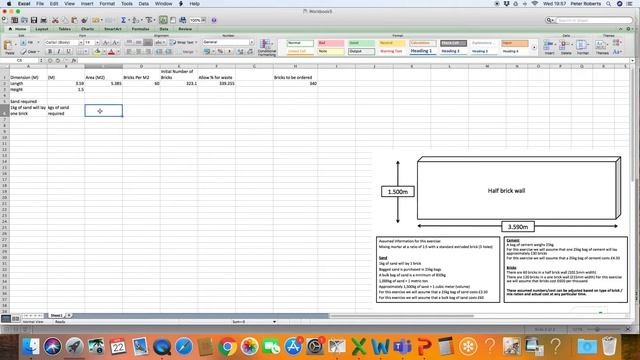Click the Format Painter brush icon
This screenshot has width=640, height=360.
point(84,20)
